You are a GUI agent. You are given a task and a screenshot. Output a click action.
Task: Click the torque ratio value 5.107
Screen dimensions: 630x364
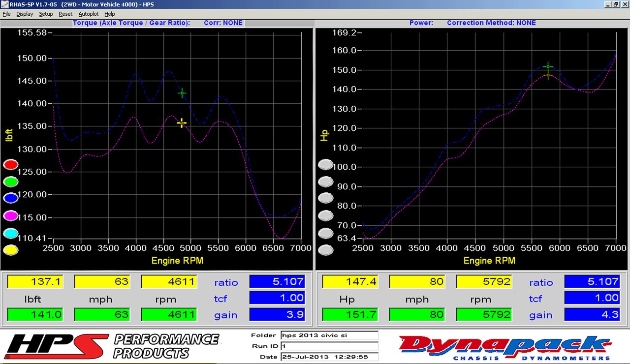277,281
